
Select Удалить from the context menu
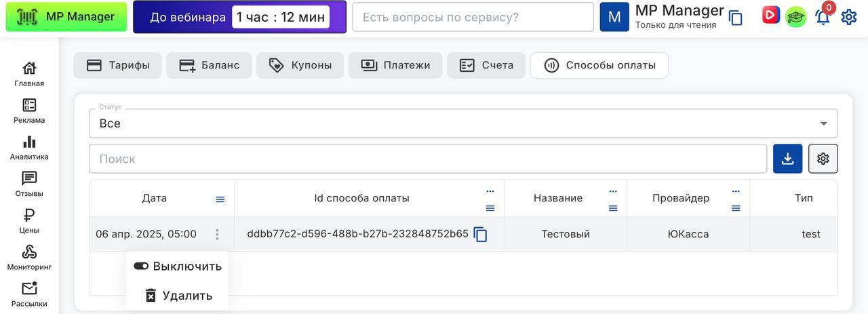[x=178, y=296]
